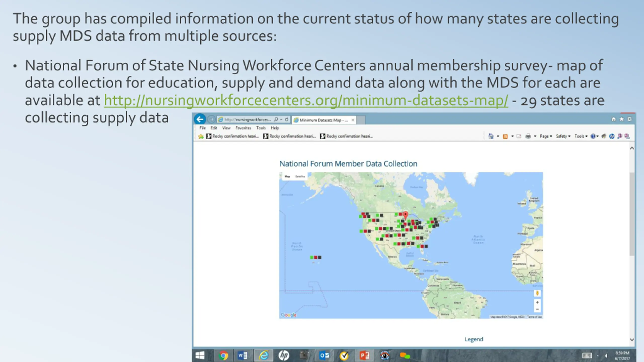Open Google Chrome from taskbar

223,355
